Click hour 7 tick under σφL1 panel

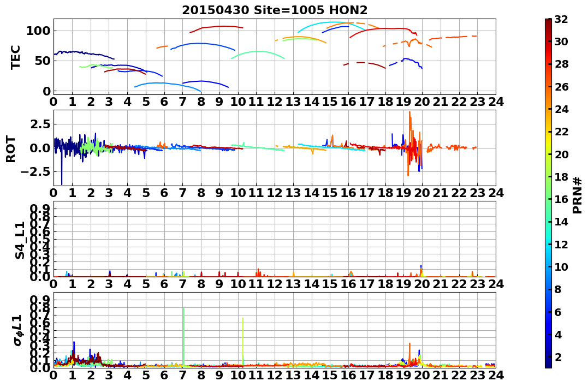pyautogui.click(x=183, y=375)
